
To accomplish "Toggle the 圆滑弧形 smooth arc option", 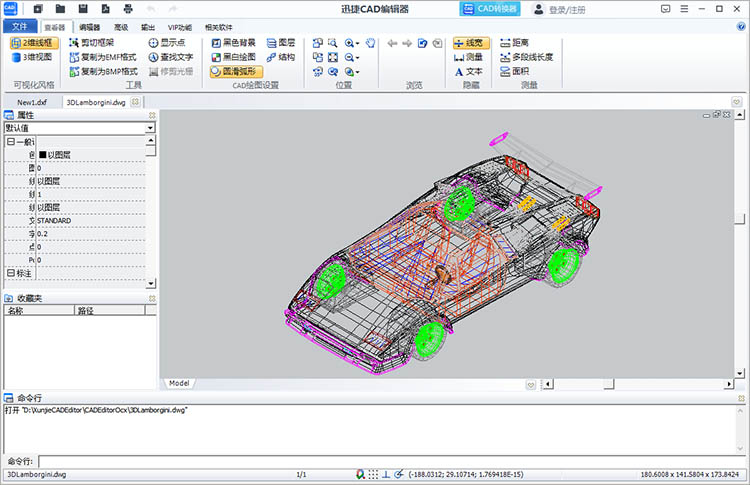I will click(x=236, y=71).
